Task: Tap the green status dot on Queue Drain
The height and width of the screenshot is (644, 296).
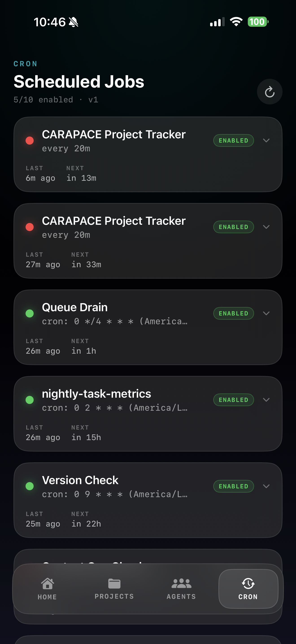Action: point(30,313)
